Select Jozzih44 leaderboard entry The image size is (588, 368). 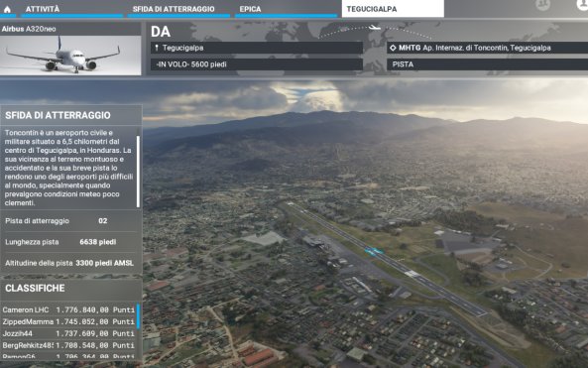(68, 333)
